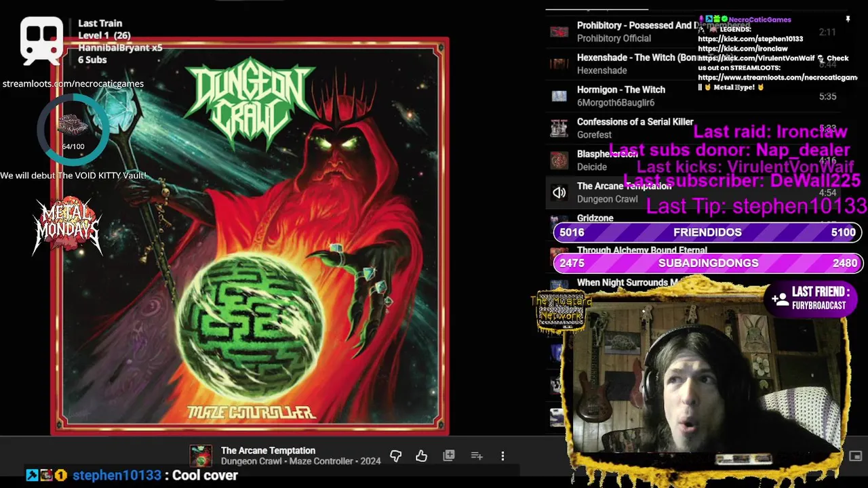Viewport: 868px width, 488px height.
Task: Click the small album thumbnail in the player bar
Action: (x=201, y=456)
